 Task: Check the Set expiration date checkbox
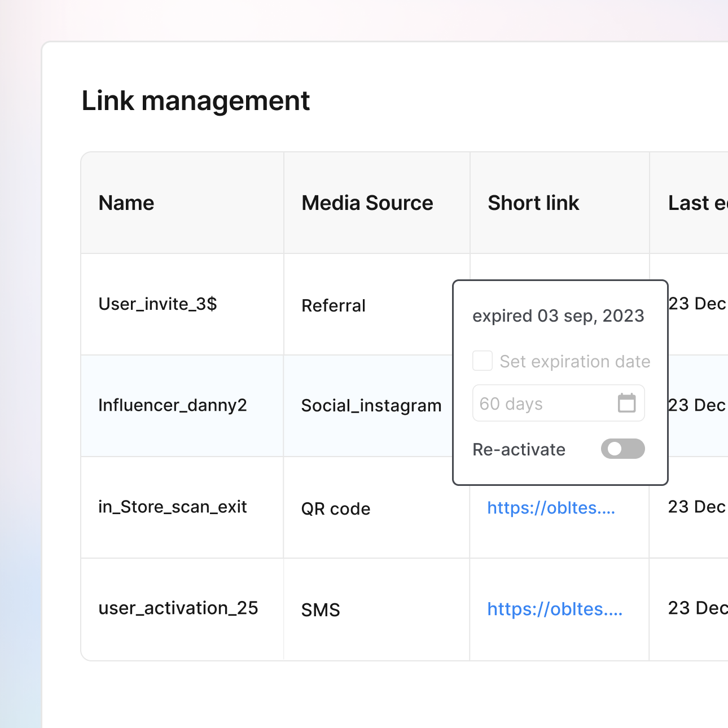483,361
